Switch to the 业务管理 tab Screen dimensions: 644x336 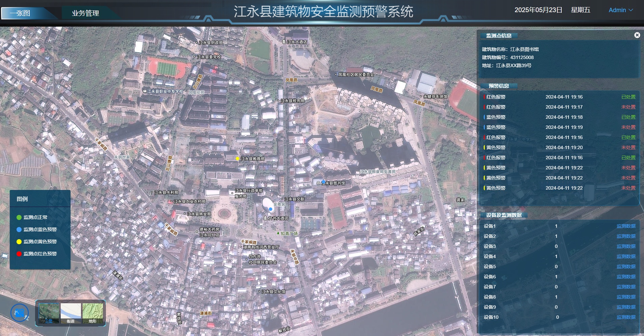coord(85,13)
